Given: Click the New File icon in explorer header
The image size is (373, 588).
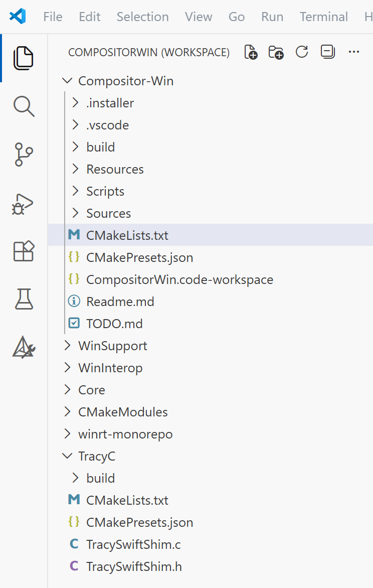Looking at the screenshot, I should 251,52.
